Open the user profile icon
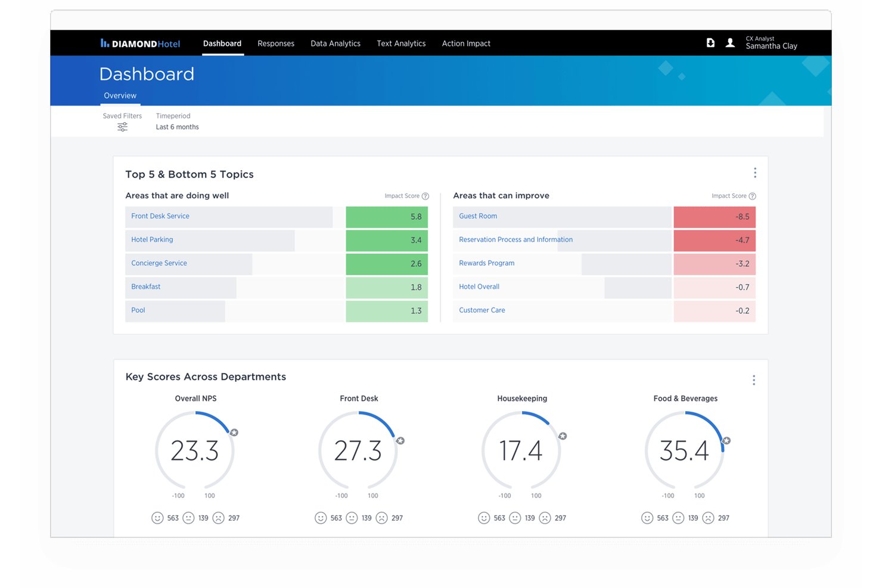Viewport: 882px width, 588px height. tap(730, 43)
